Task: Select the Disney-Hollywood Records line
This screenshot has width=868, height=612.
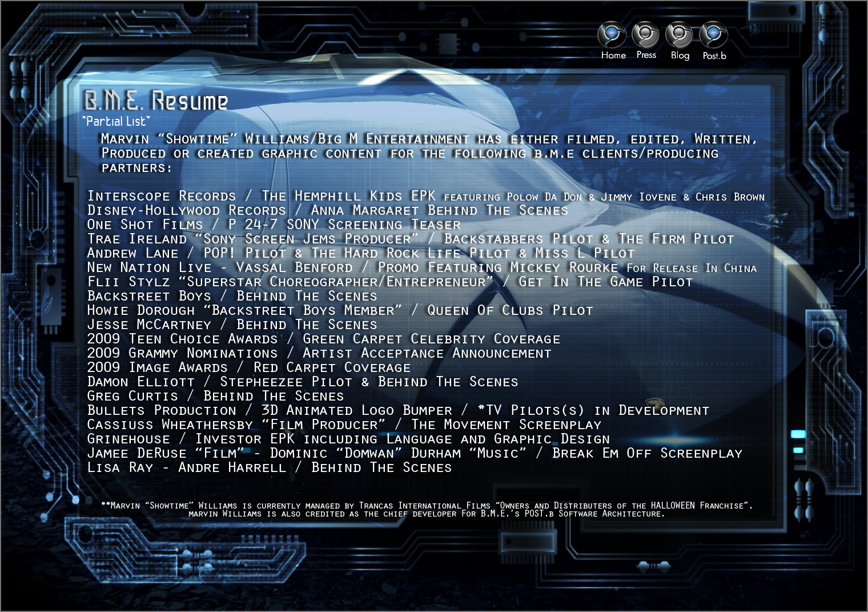Action: tap(328, 210)
